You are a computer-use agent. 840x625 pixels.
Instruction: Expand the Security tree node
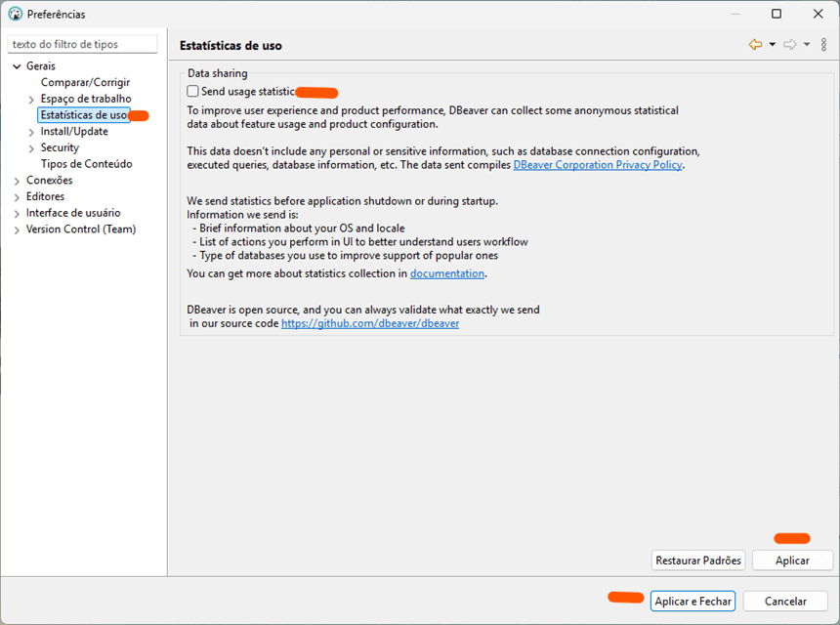click(x=31, y=148)
